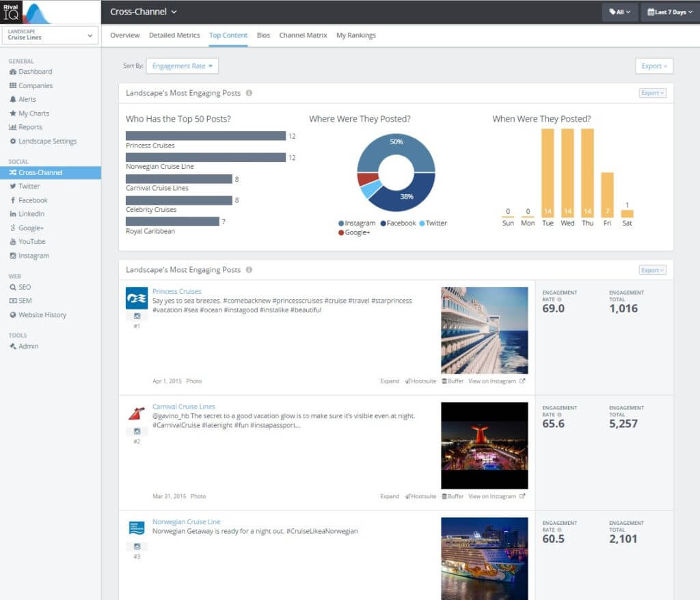Click the Princess Cruises avatar logo

tap(137, 298)
